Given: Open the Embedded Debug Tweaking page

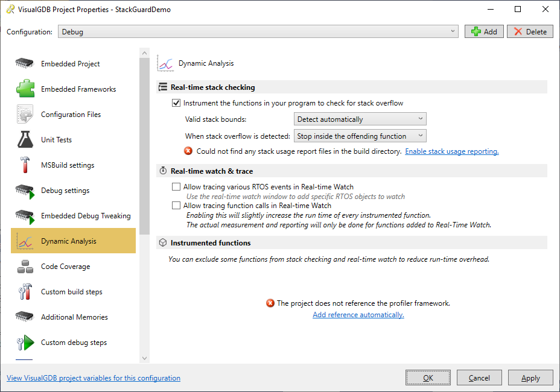Looking at the screenshot, I should (x=86, y=216).
